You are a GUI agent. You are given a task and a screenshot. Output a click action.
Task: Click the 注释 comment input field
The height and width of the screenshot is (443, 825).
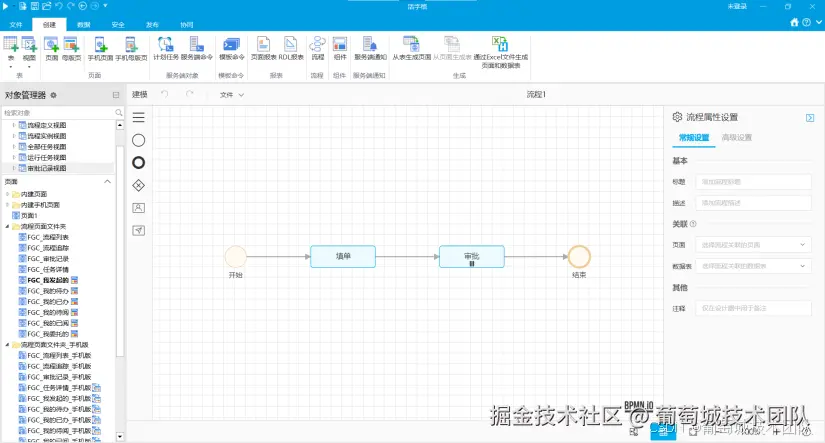coord(753,308)
